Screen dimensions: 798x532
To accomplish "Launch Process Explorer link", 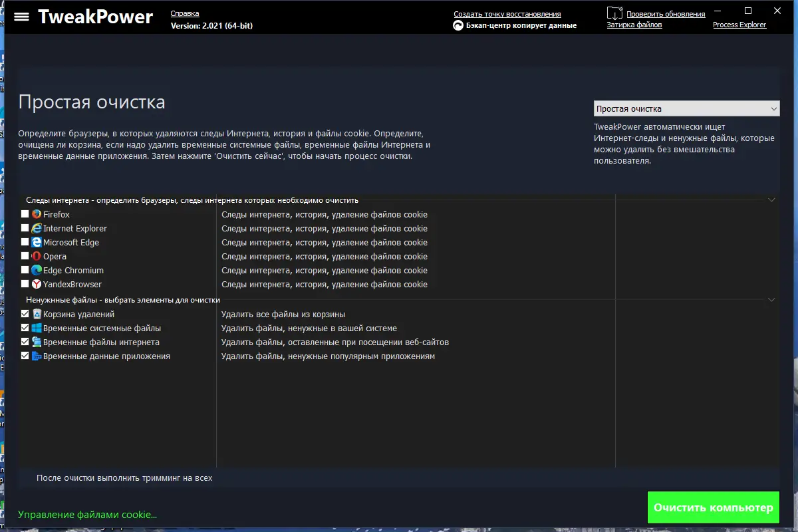I will click(x=739, y=25).
